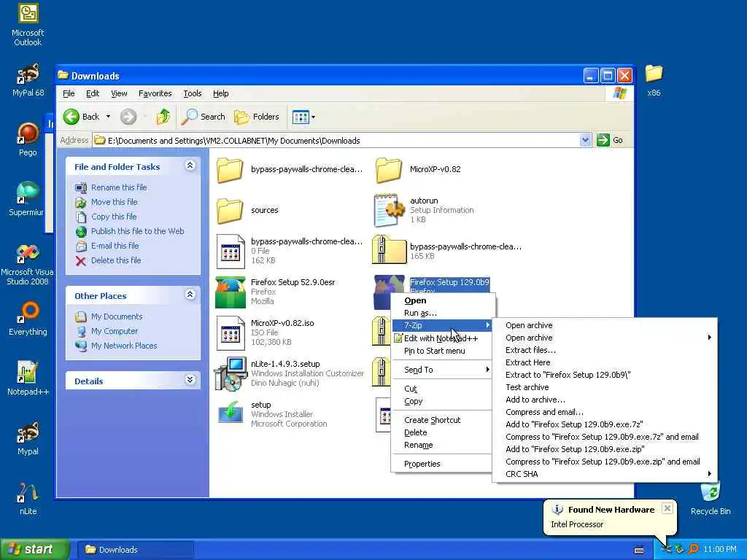Open Microsoft Visual Studio 2008 shortcut
The width and height of the screenshot is (747, 560).
27,264
